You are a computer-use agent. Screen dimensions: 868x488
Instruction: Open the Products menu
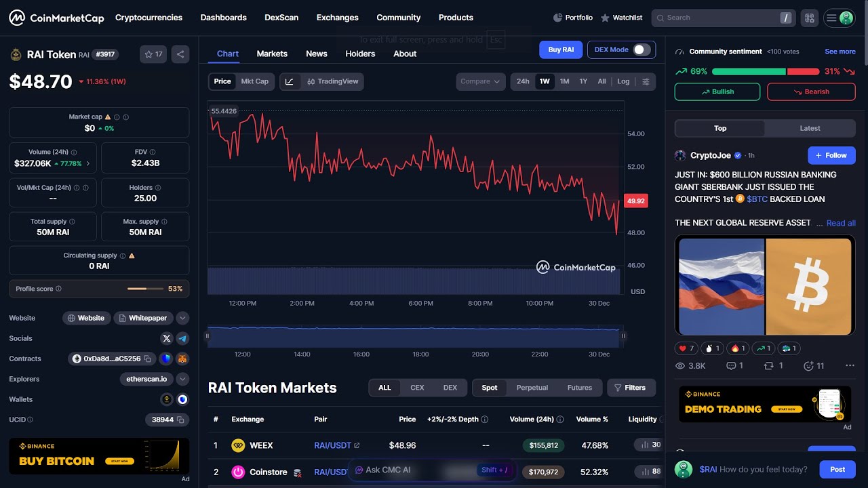pyautogui.click(x=456, y=18)
